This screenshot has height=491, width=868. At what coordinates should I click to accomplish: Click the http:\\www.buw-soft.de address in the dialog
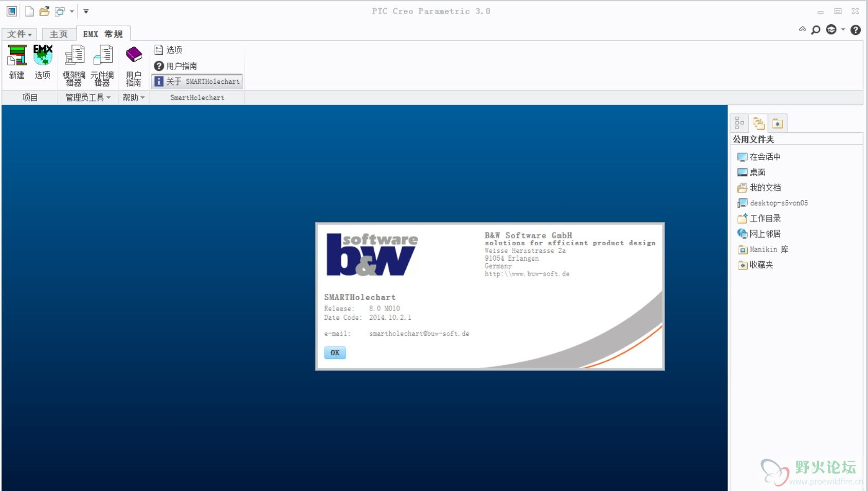coord(527,274)
